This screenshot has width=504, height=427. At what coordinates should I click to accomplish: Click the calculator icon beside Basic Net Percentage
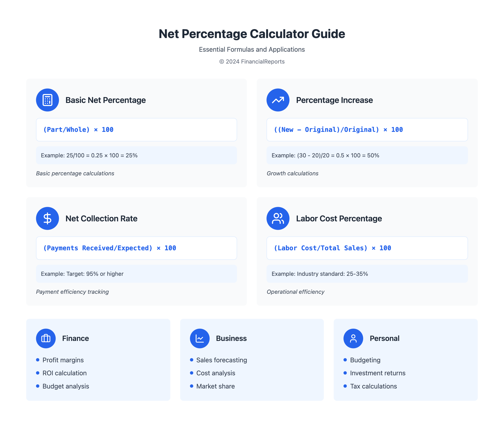click(47, 100)
